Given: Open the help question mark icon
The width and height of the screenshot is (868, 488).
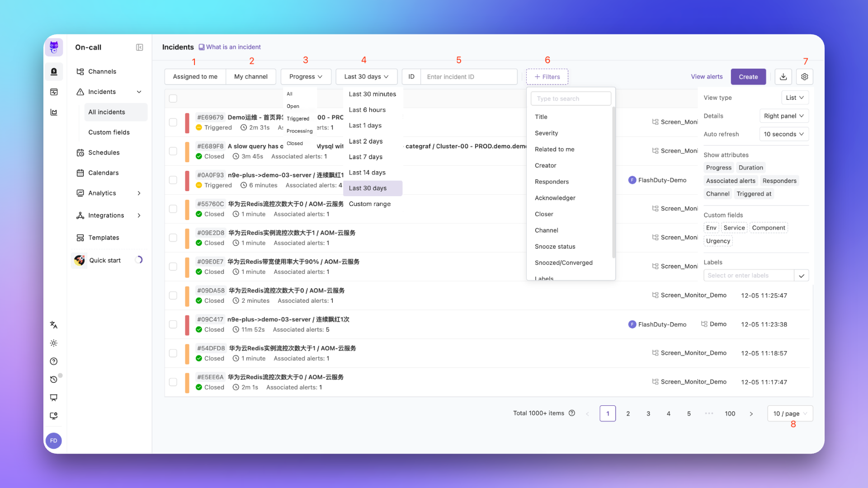Looking at the screenshot, I should click(x=54, y=361).
